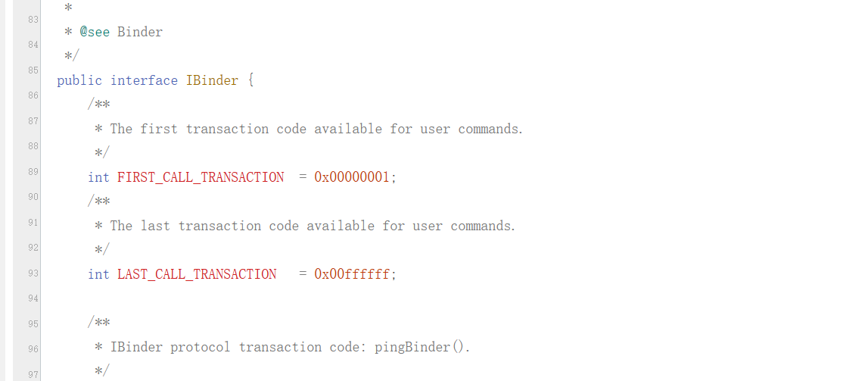
Task: Click the @see Javadoc tag
Action: click(95, 32)
